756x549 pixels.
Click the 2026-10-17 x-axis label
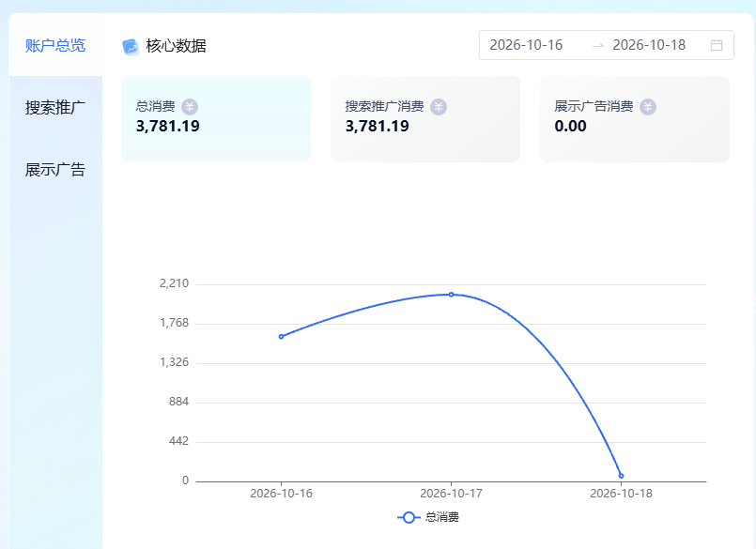452,494
